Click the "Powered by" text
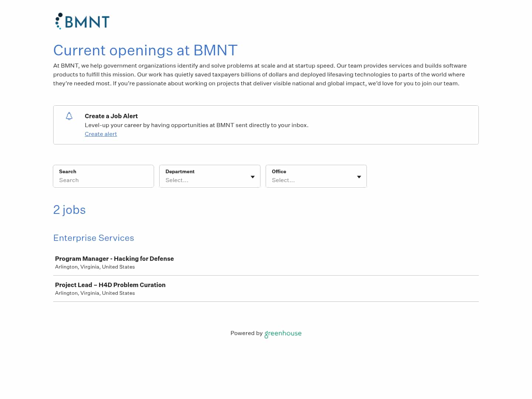532x399 pixels. pyautogui.click(x=246, y=333)
